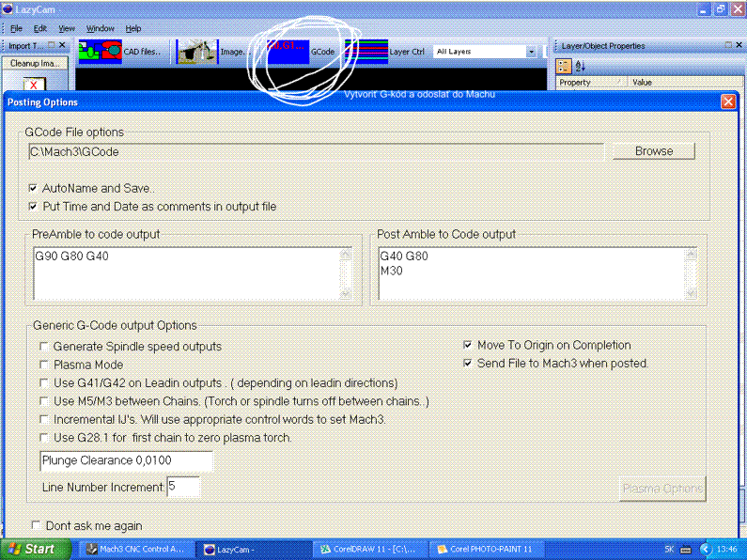
Task: Close the Layer/Object Properties panel
Action: (739, 45)
